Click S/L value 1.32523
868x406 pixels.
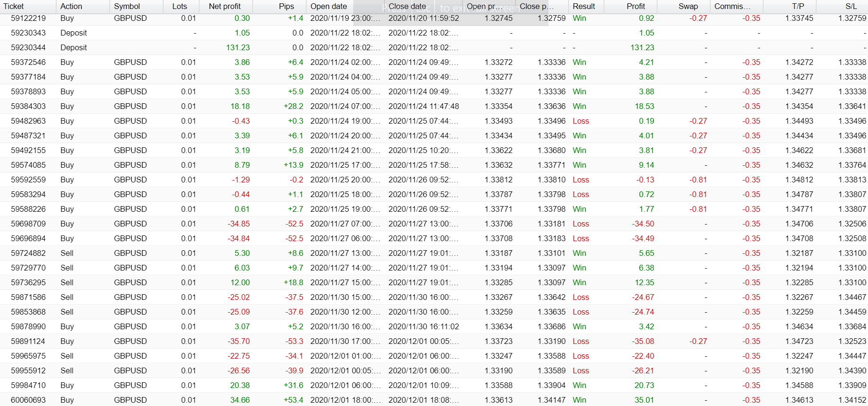[852, 341]
